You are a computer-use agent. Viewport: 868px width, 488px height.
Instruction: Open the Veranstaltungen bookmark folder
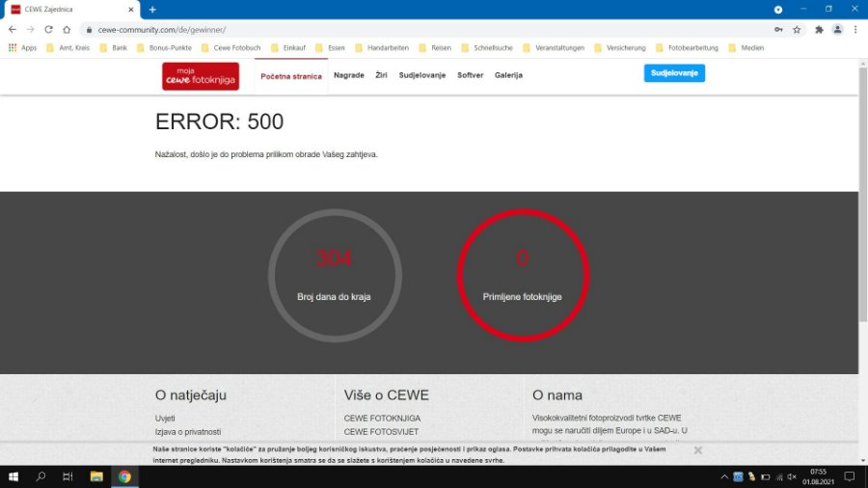click(x=554, y=48)
